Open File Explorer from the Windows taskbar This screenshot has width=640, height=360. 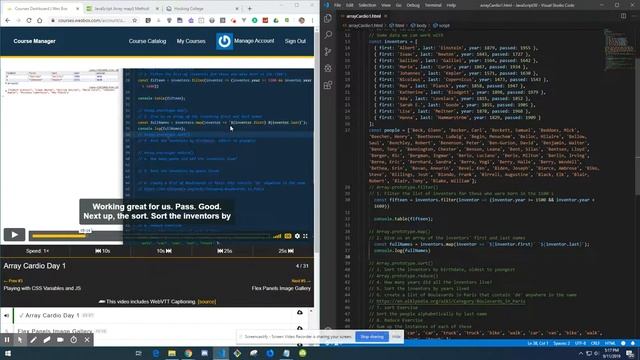[x=172, y=353]
